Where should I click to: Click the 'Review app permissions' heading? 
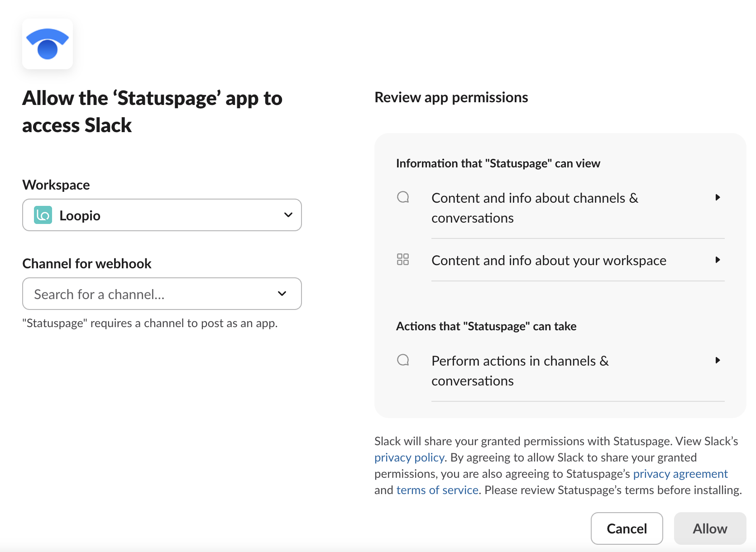[x=451, y=97]
